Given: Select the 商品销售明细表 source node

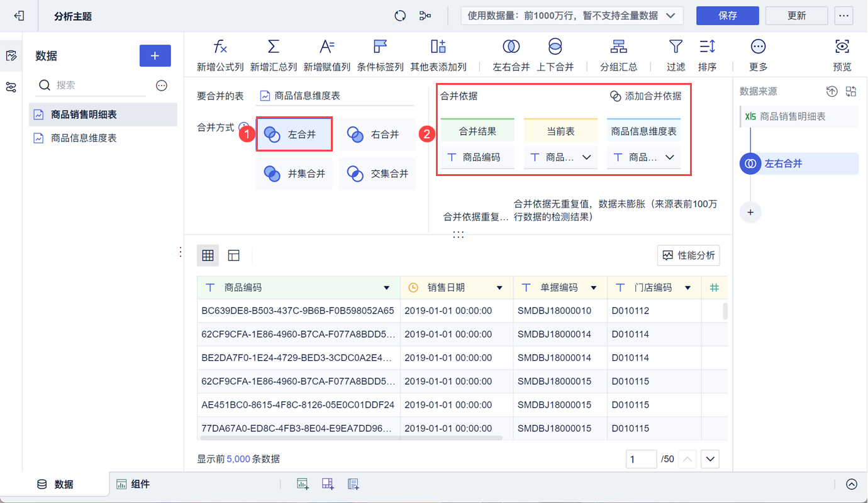Looking at the screenshot, I should (799, 116).
